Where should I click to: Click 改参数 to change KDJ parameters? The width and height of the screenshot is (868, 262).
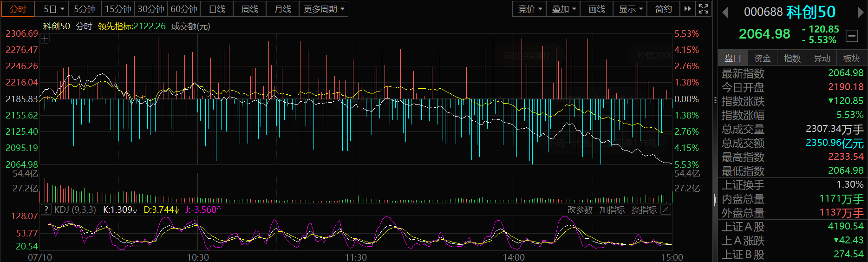[x=580, y=210]
